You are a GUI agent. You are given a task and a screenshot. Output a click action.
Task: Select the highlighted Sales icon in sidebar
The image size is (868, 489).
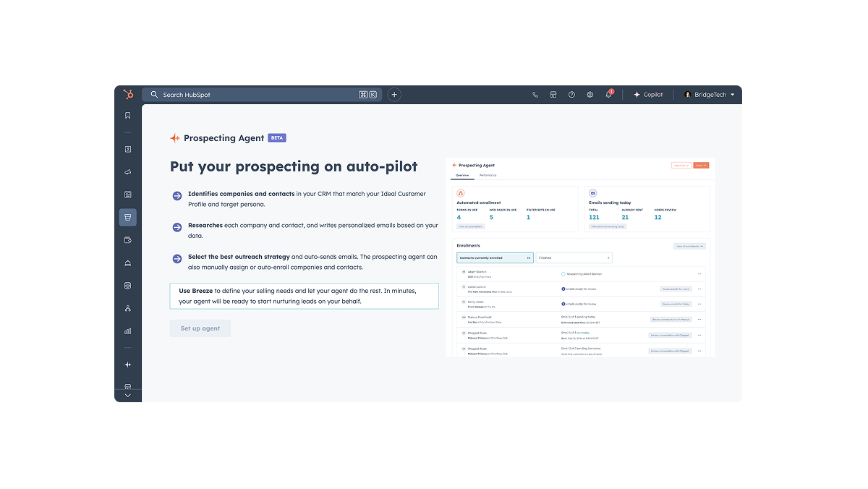(x=127, y=217)
